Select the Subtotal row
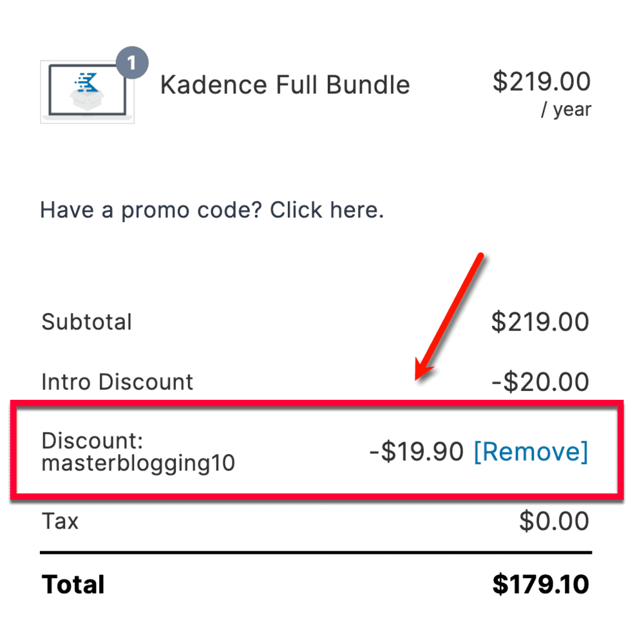Screen dimensions: 644x644 click(x=87, y=321)
